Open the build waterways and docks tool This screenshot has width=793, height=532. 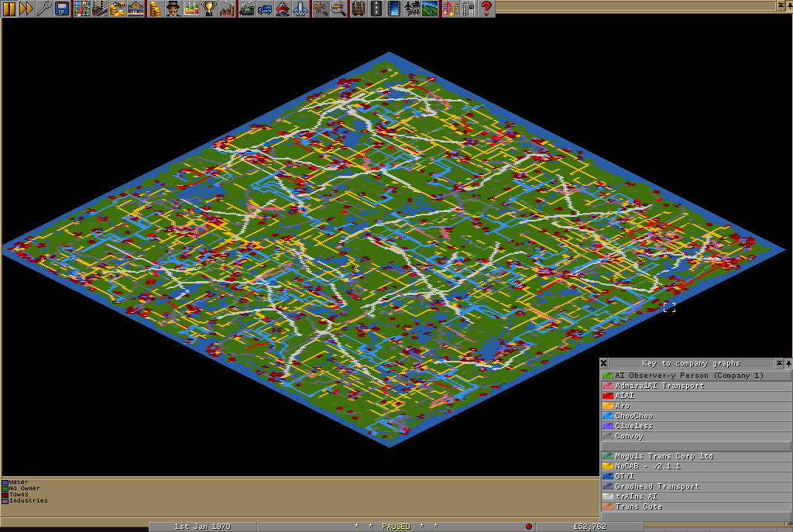coord(393,9)
